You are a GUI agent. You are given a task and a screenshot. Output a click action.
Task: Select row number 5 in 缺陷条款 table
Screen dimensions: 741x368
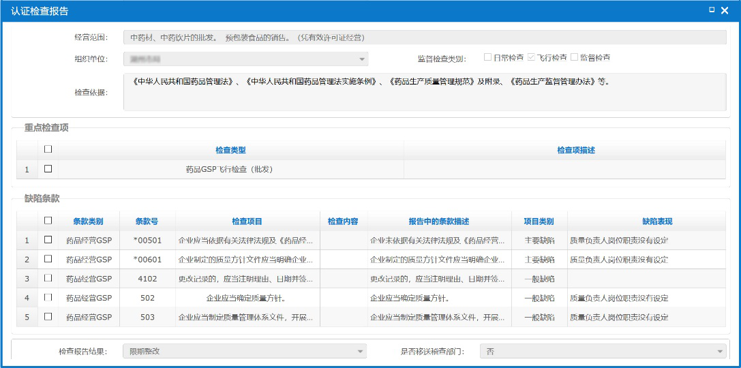pos(27,317)
